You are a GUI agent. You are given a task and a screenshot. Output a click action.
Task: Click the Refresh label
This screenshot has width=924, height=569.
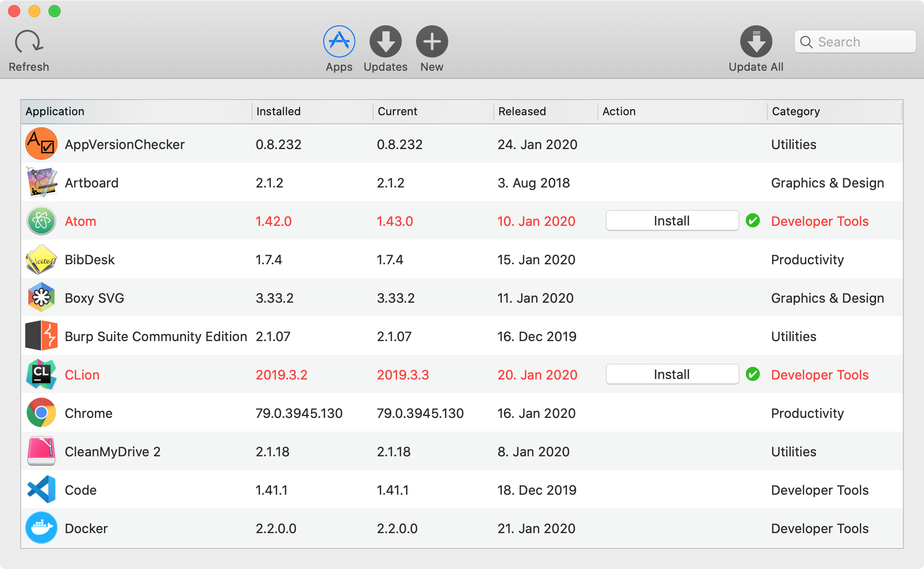[29, 67]
